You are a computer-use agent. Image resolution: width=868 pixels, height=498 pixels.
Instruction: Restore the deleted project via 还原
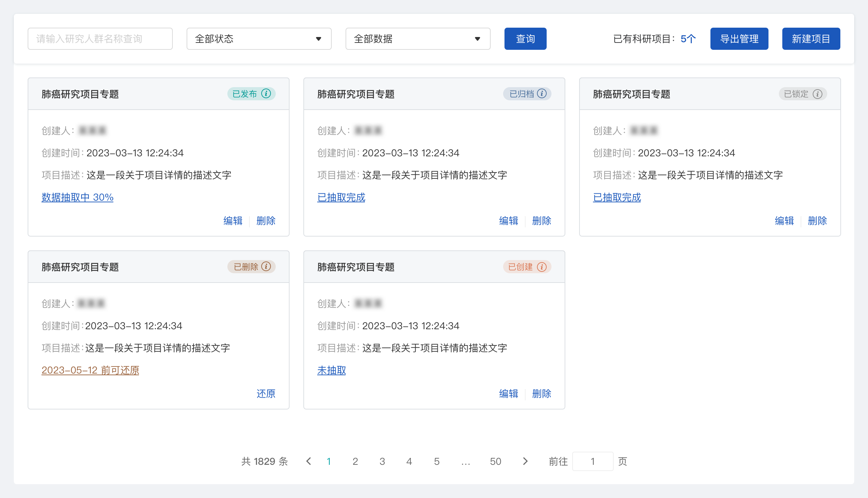click(x=266, y=394)
